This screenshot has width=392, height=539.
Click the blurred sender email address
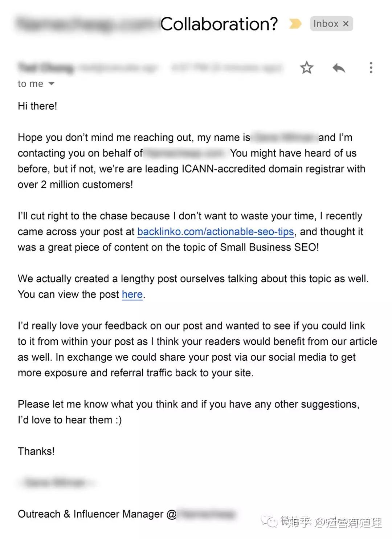[118, 68]
